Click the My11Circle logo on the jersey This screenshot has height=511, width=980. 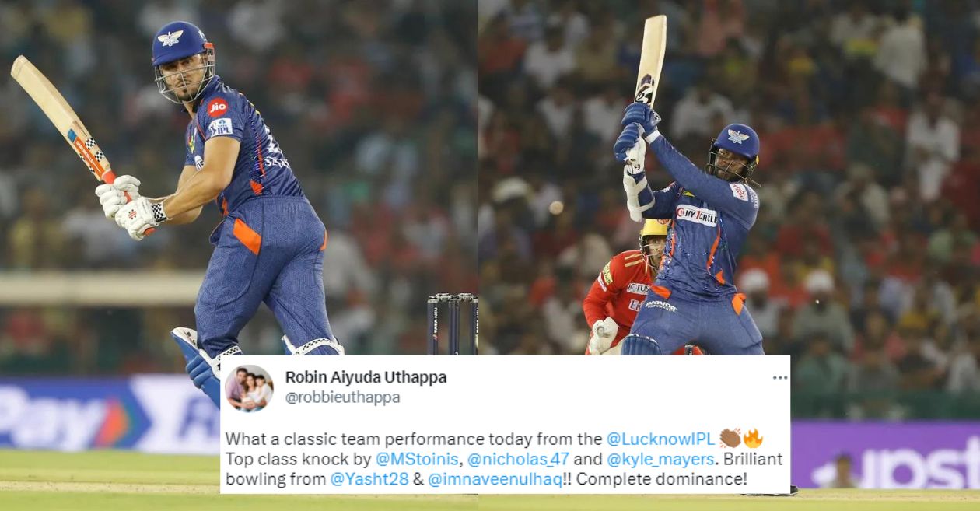pos(696,215)
